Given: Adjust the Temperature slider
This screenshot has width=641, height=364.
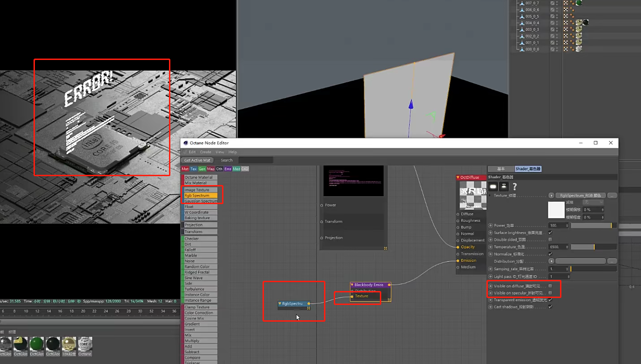Looking at the screenshot, I should tap(594, 247).
